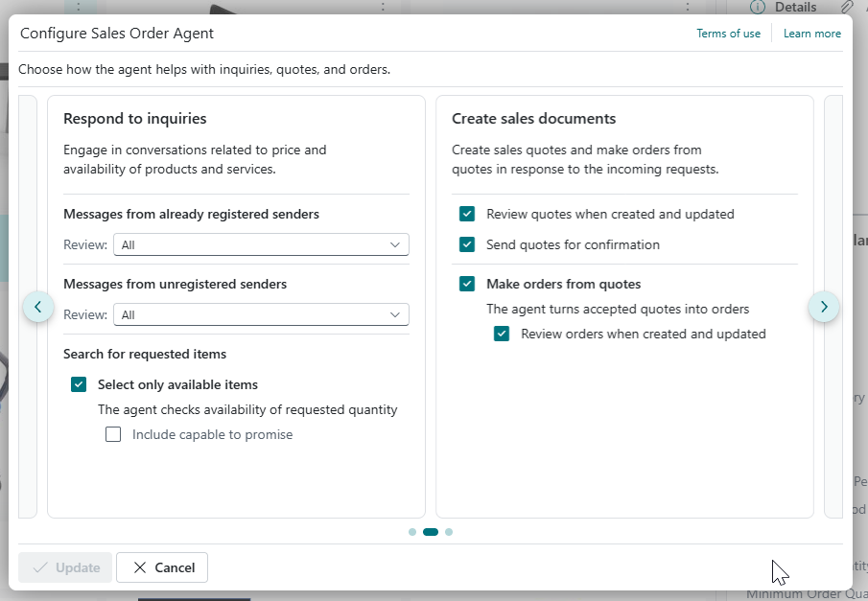Viewport: 868px width, 601px height.
Task: Click the third page indicator dot
Action: click(x=449, y=532)
